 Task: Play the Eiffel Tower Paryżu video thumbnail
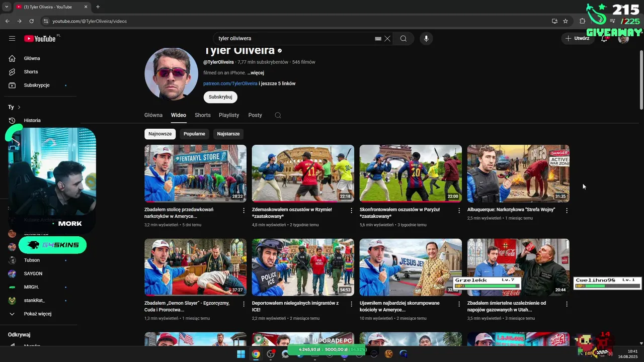(411, 173)
